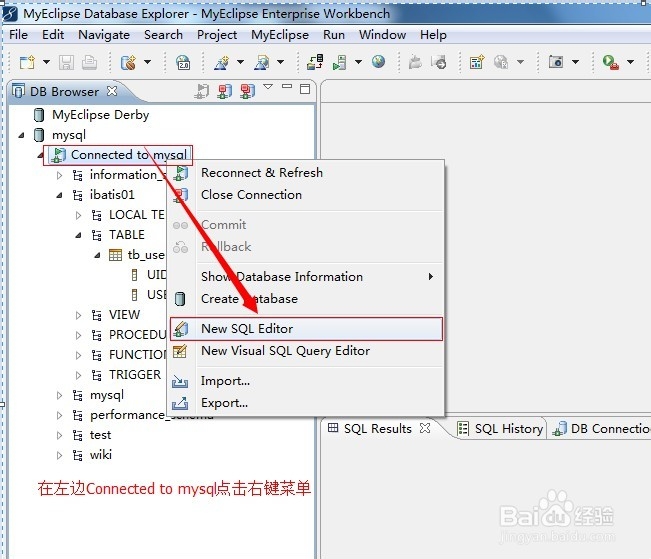Open the Navigate menu

104,35
